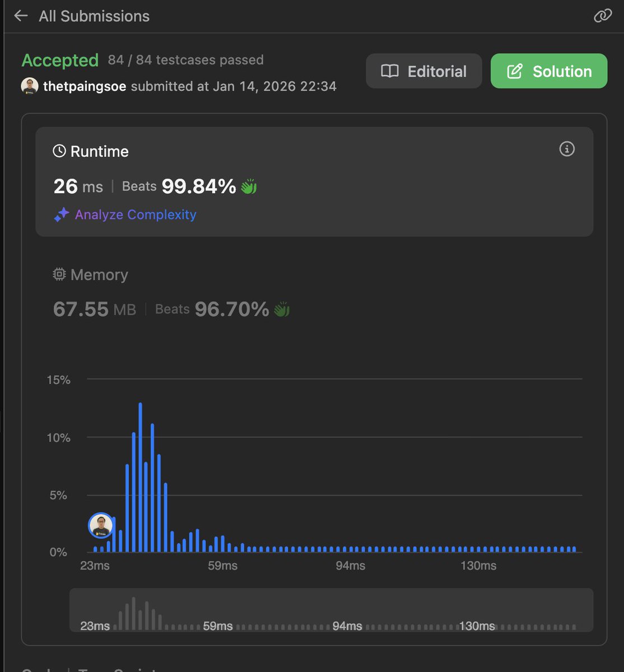Click the 5% y-axis label
This screenshot has height=672, width=624.
[x=58, y=495]
